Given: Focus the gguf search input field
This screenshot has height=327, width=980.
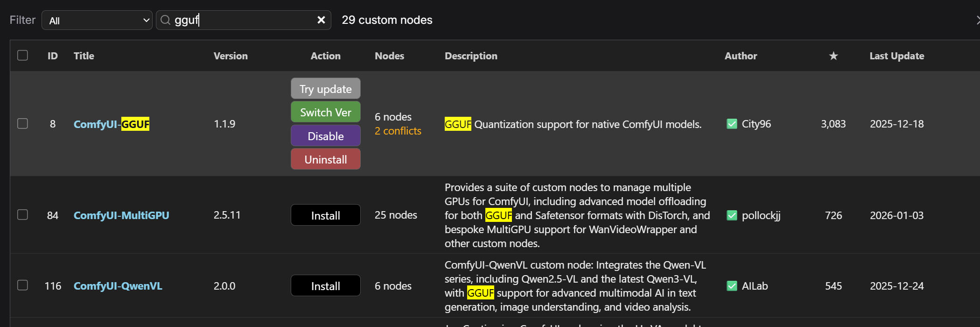Looking at the screenshot, I should (x=243, y=20).
